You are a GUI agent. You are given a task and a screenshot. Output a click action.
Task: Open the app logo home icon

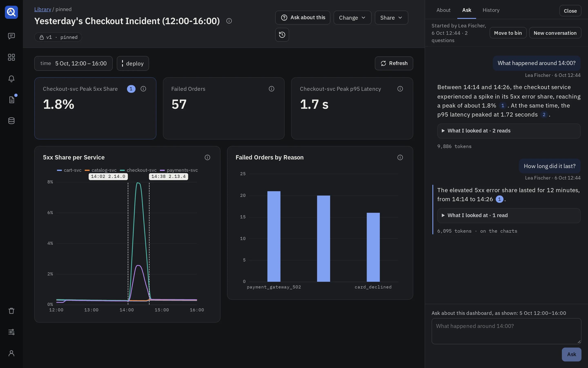11,12
